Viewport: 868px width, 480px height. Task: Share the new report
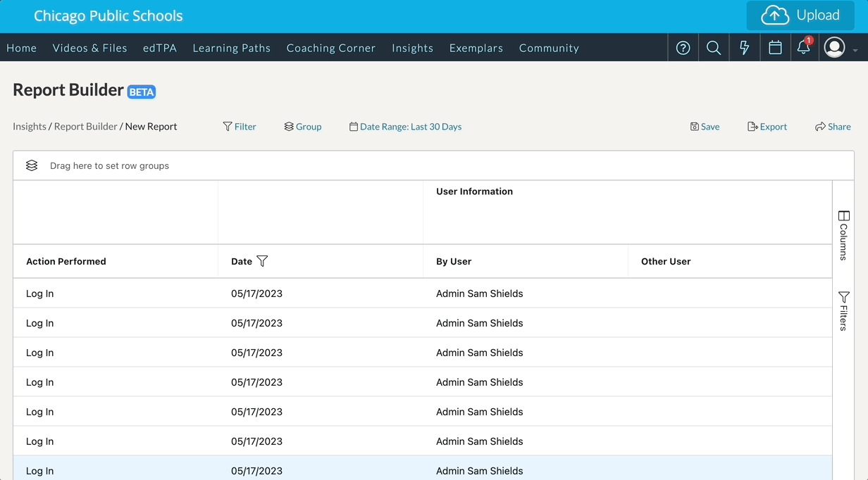click(x=833, y=127)
